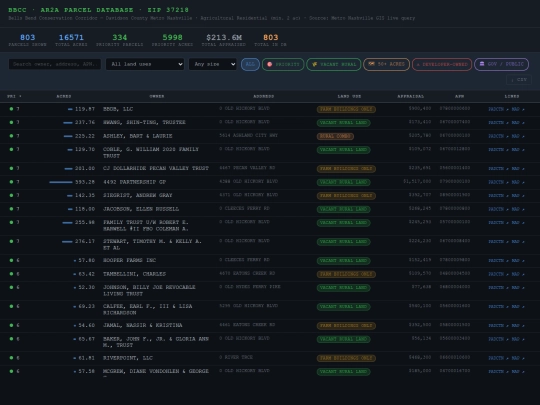Click the 5998 priority acres stat
The width and height of the screenshot is (540, 405).
(x=172, y=40)
